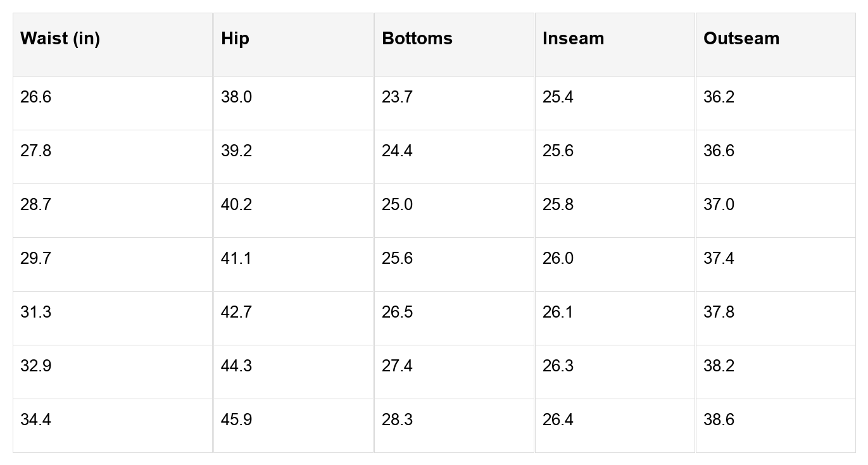Click the inseam value 26.0 cell
Screen dimensions: 868x465
tap(558, 259)
